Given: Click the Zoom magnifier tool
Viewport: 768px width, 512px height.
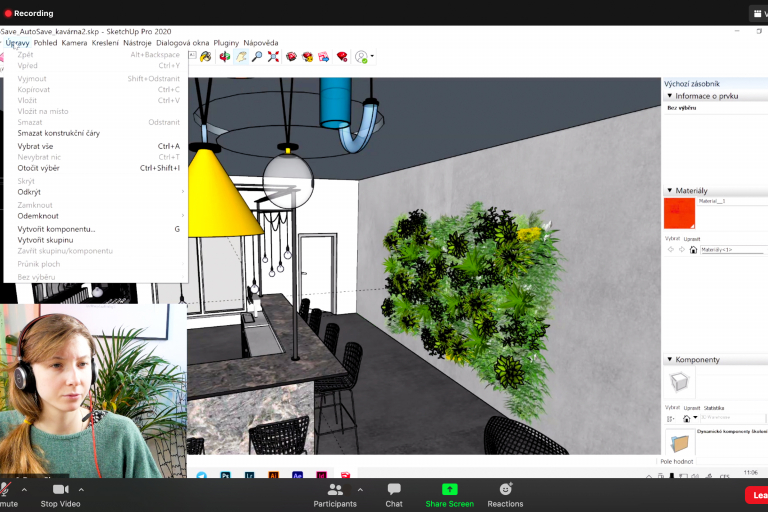Looking at the screenshot, I should (257, 57).
